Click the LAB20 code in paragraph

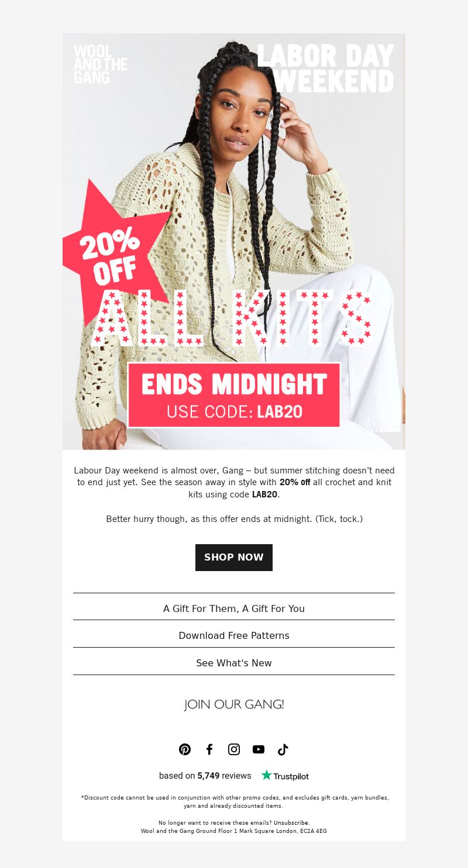pyautogui.click(x=265, y=494)
